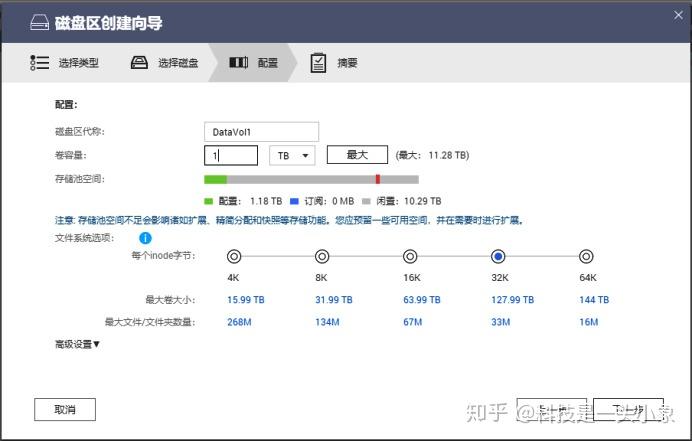Screen dimensions: 692x441
Task: Click the Select Type list icon
Action: pos(39,63)
